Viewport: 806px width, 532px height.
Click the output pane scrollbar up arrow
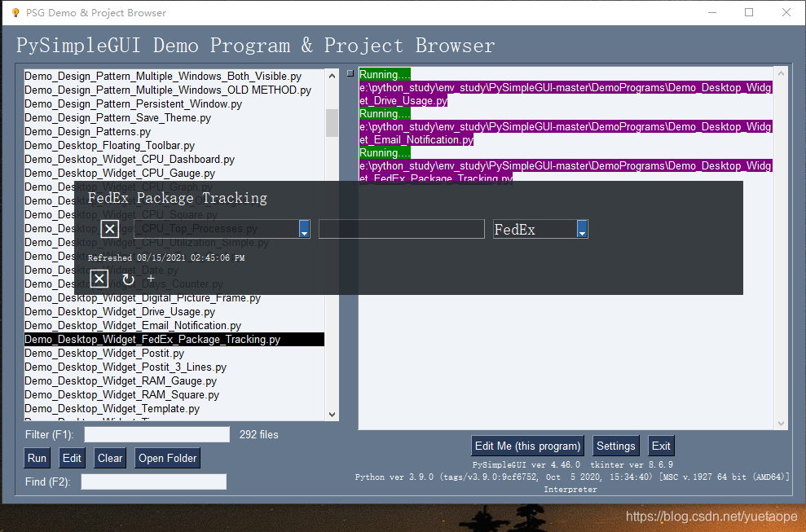(x=781, y=73)
